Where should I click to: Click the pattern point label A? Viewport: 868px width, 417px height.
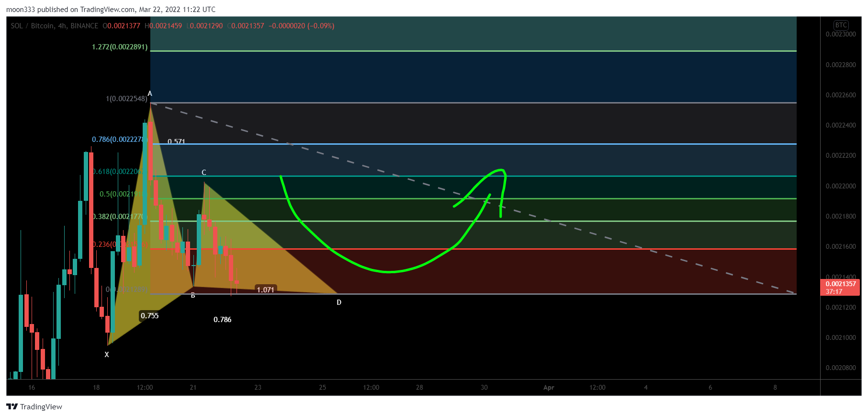coord(150,93)
